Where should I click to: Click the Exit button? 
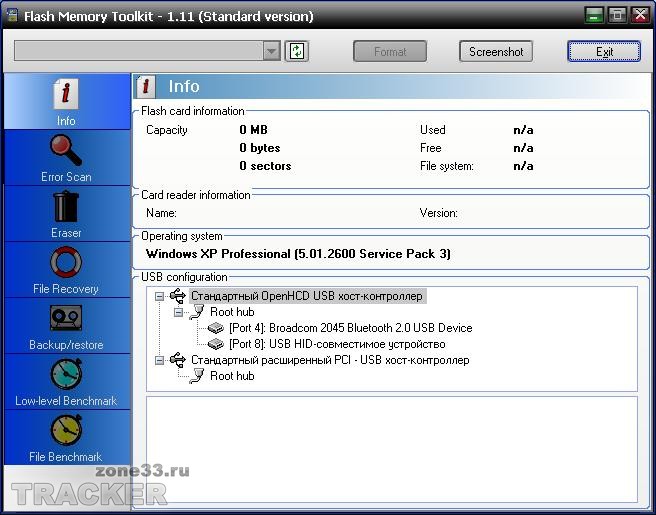[x=604, y=51]
